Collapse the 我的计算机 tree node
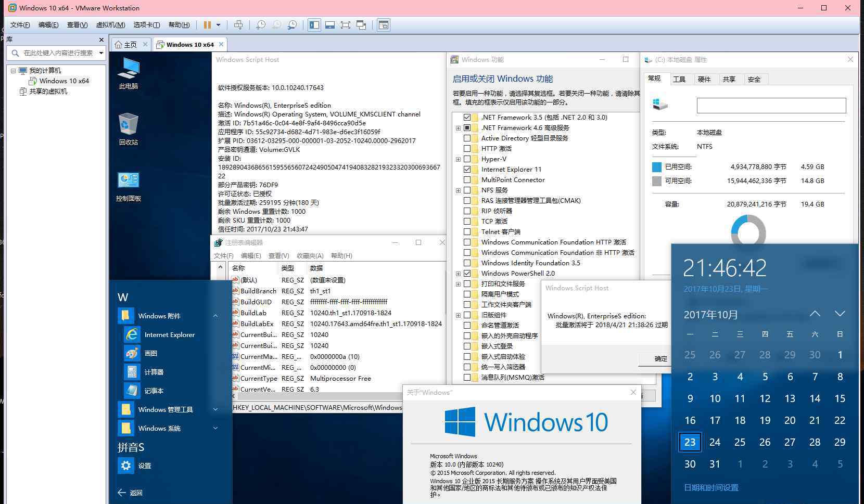The image size is (864, 504). point(13,71)
